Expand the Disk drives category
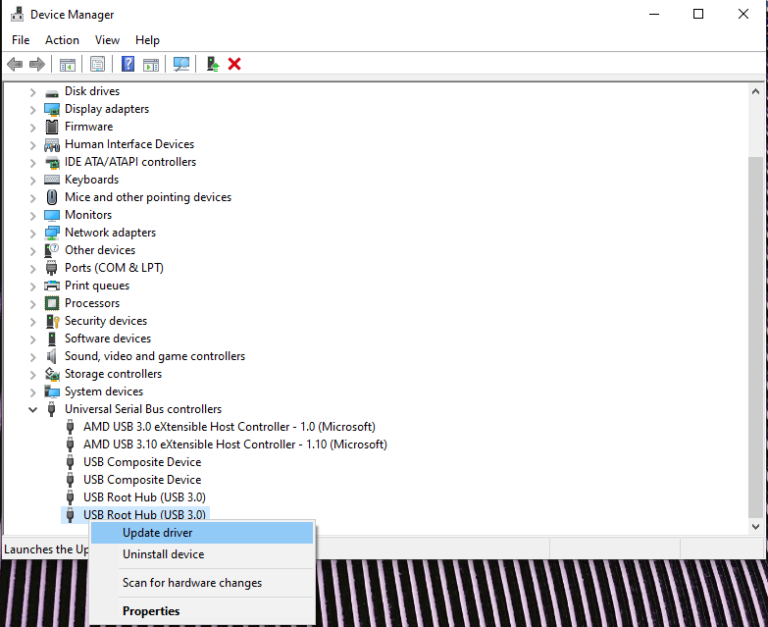The image size is (768, 627). tap(33, 92)
